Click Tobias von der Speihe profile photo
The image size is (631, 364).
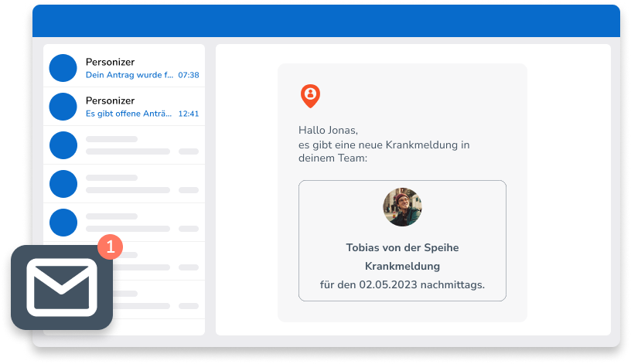click(402, 207)
